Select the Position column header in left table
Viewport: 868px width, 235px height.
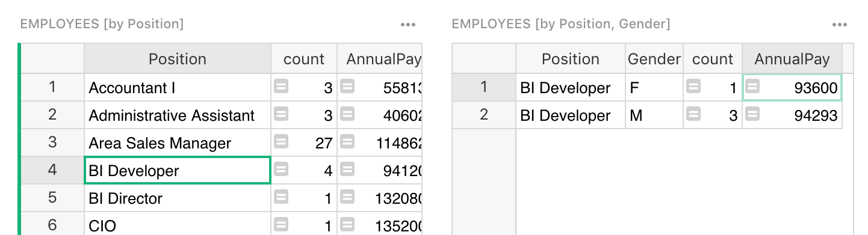(178, 59)
